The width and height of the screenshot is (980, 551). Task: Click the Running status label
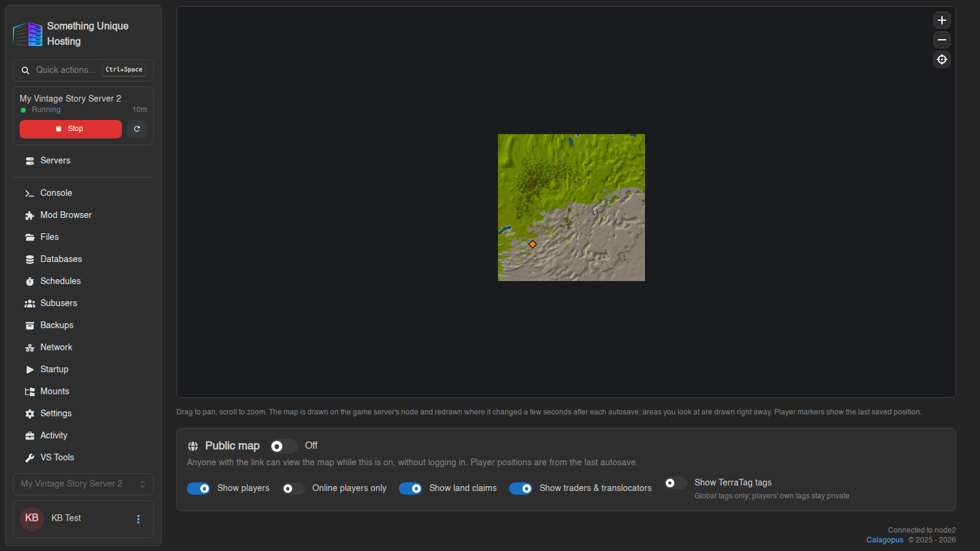tap(46, 110)
